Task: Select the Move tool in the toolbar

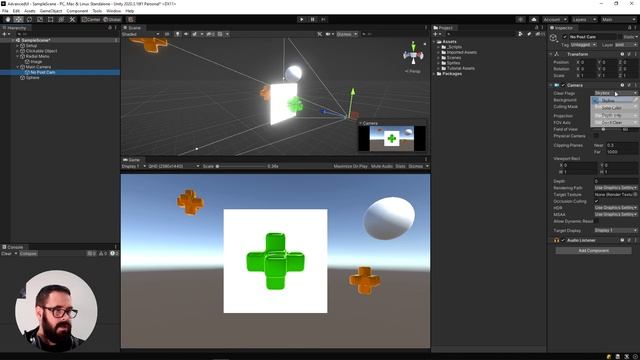Action: [x=18, y=19]
